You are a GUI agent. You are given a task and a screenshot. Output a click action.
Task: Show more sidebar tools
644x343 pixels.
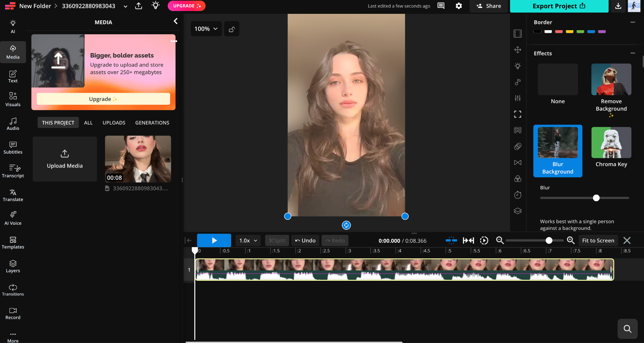coord(13,337)
